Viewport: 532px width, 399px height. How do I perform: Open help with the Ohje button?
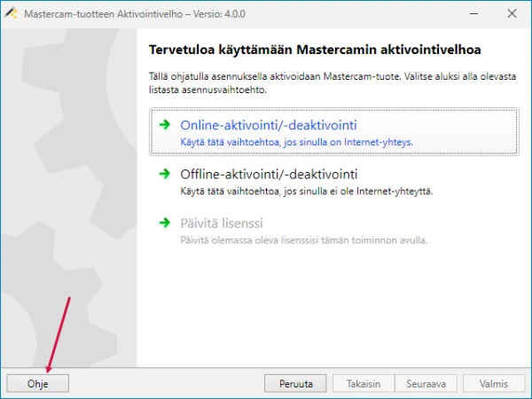(x=36, y=384)
